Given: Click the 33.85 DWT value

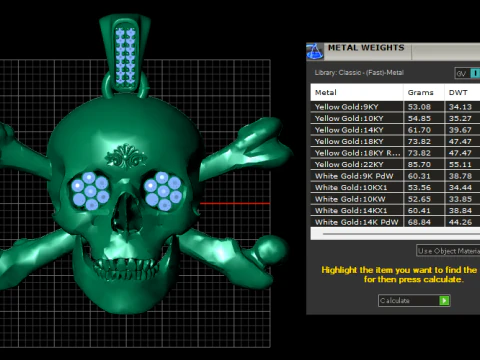Looking at the screenshot, I should click(x=460, y=199).
